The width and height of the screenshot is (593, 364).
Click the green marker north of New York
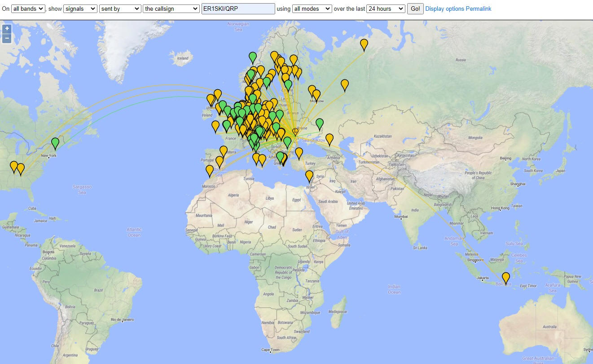(x=55, y=143)
